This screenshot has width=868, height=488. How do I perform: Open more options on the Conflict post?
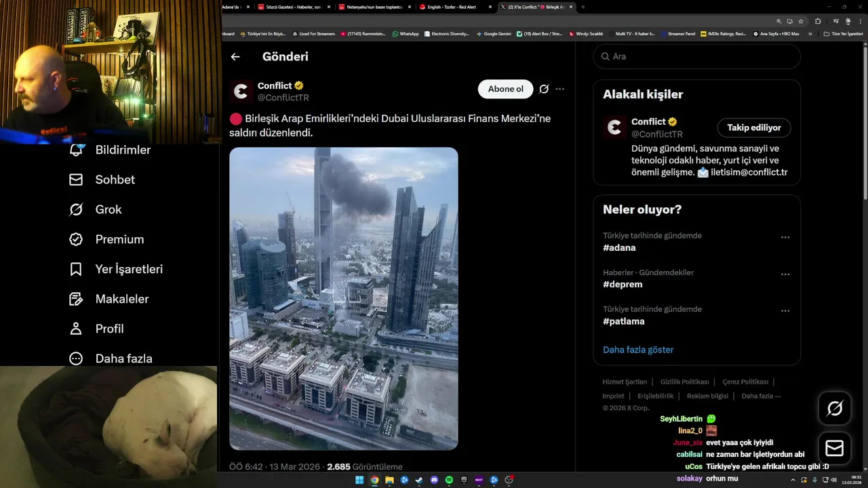(559, 89)
